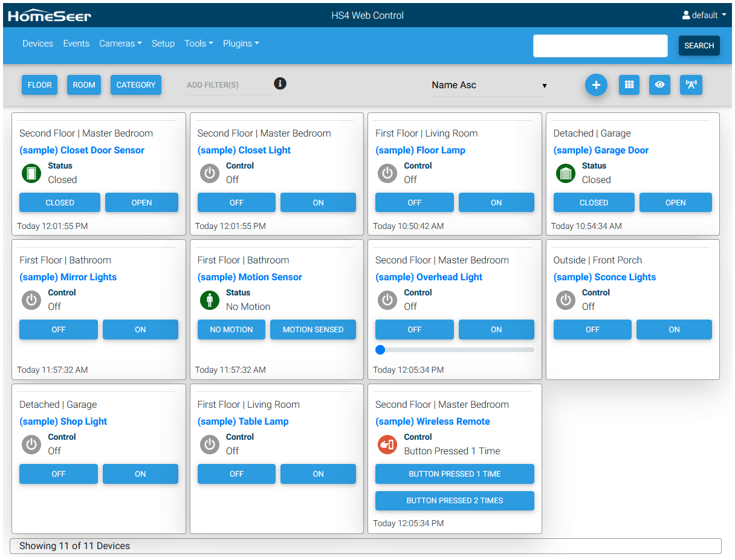735x560 pixels.
Task: Click the Motion Sensor person icon
Action: [x=209, y=300]
